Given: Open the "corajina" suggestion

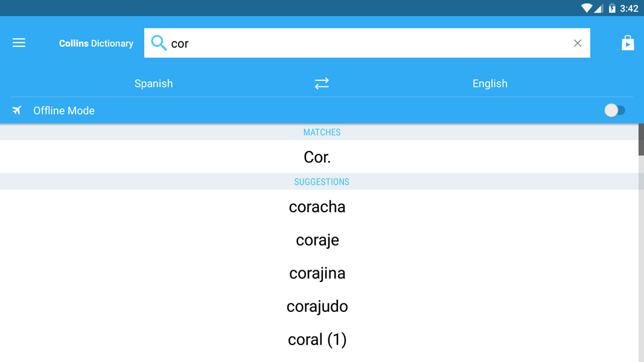Looking at the screenshot, I should pos(317,273).
